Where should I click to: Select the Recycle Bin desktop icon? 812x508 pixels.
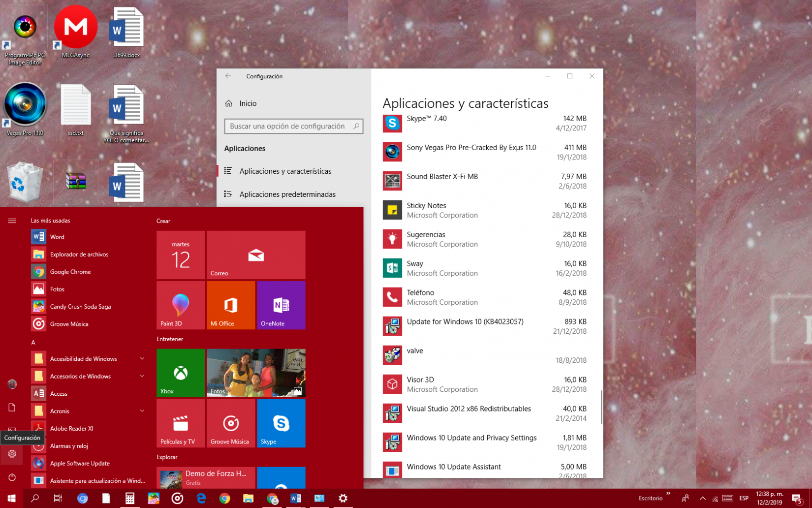[x=25, y=182]
